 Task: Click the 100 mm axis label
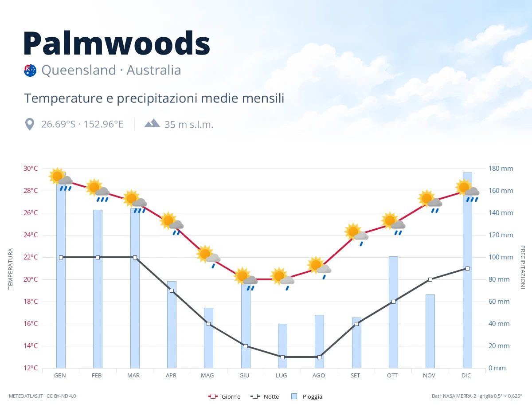501,257
